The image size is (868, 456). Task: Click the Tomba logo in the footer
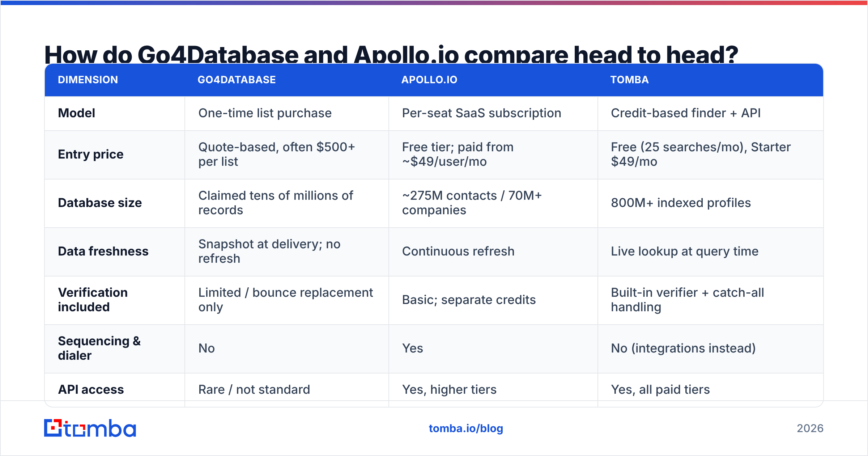[x=90, y=428]
